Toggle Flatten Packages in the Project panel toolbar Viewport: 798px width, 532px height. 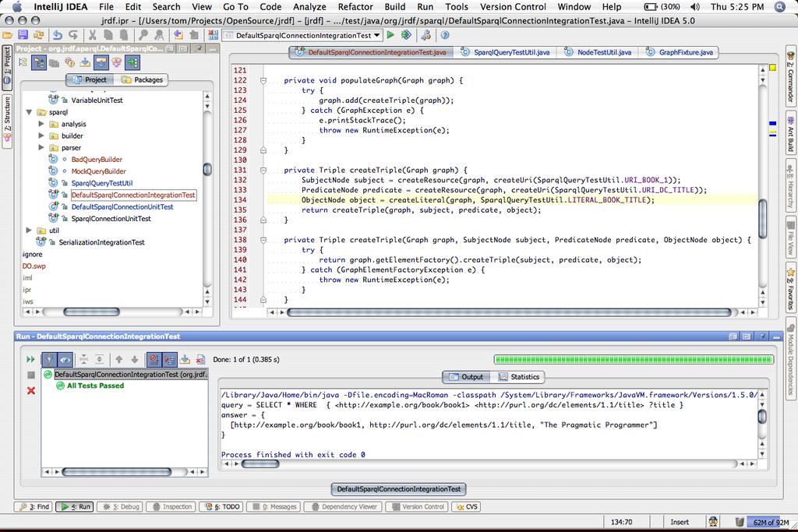pos(23,62)
